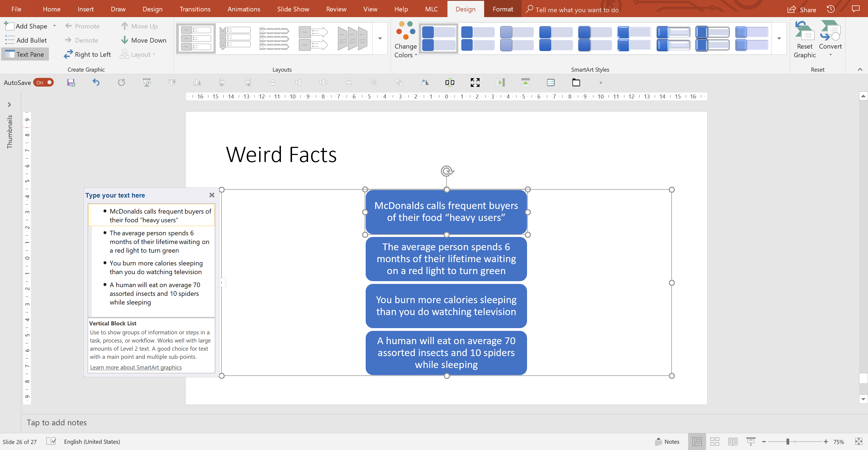Open the Customize Quick Access Toolbar dropdown
Image resolution: width=868 pixels, height=450 pixels.
[601, 83]
